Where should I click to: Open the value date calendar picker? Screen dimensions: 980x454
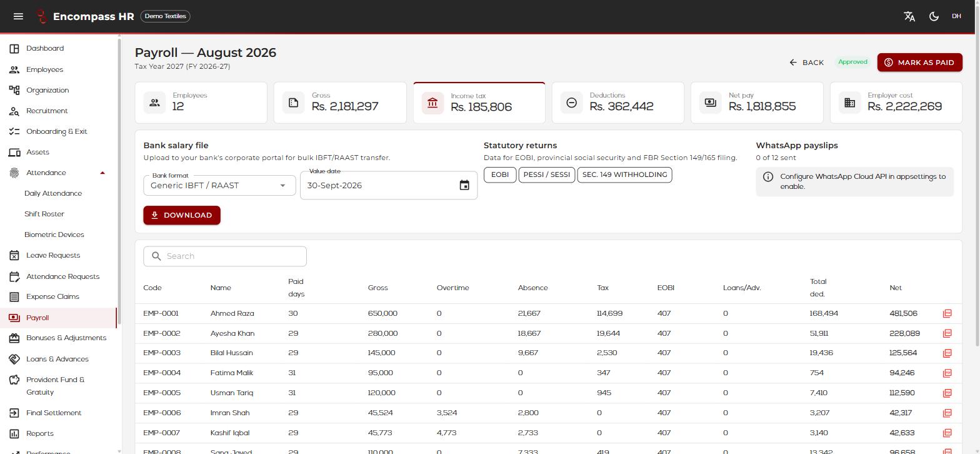(x=464, y=185)
